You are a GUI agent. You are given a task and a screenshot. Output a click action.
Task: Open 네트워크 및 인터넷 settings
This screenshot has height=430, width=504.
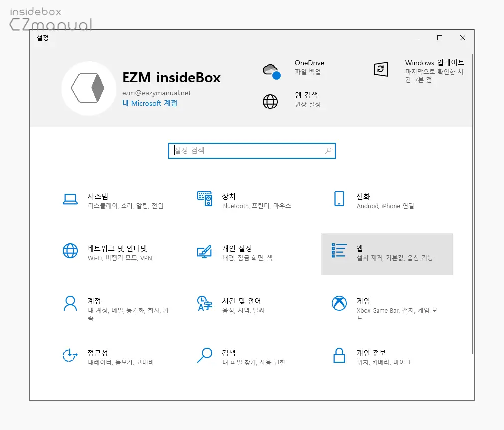(70, 252)
